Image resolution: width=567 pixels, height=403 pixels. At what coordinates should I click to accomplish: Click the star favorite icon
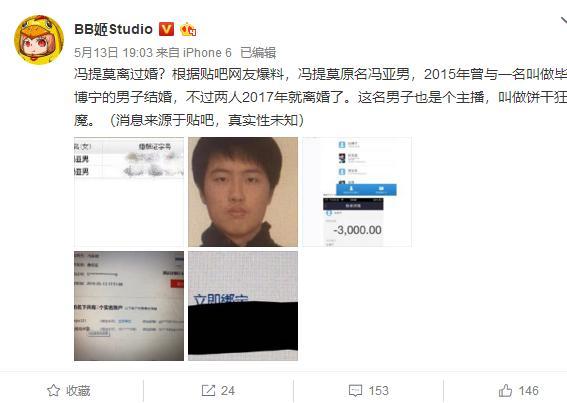(x=54, y=390)
